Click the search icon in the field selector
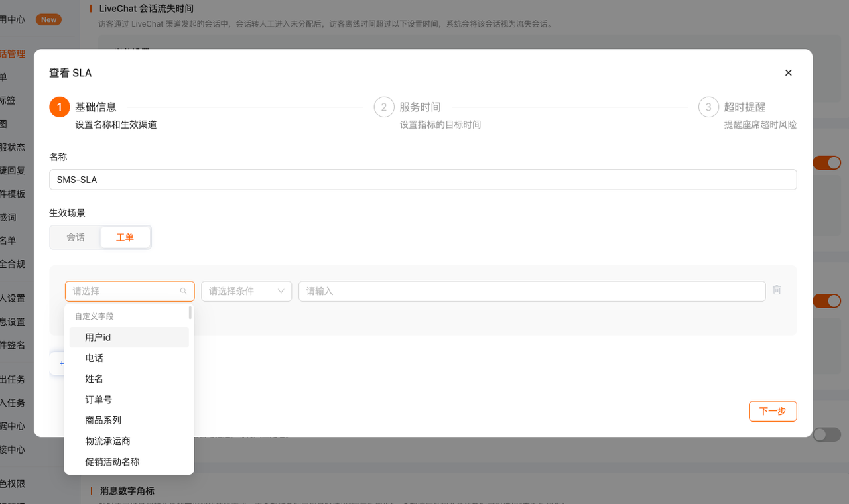The width and height of the screenshot is (849, 504). [184, 291]
